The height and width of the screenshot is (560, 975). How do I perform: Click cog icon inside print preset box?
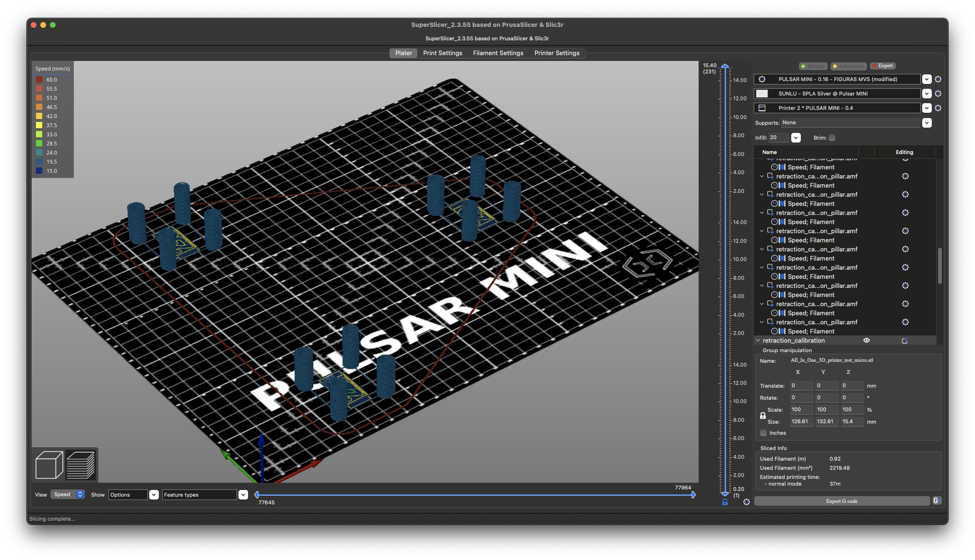coord(762,79)
